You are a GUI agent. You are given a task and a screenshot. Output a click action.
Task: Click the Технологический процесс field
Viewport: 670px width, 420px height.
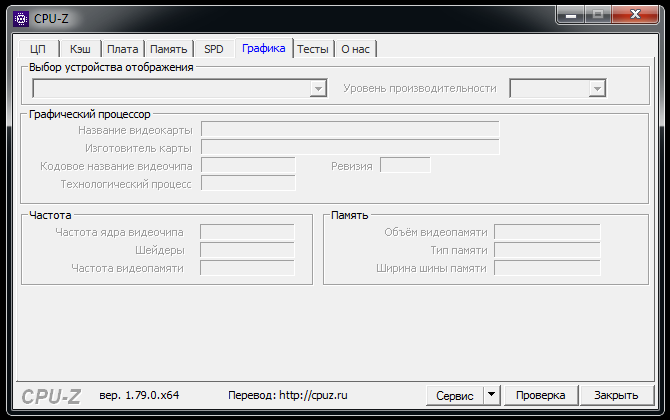coord(248,183)
